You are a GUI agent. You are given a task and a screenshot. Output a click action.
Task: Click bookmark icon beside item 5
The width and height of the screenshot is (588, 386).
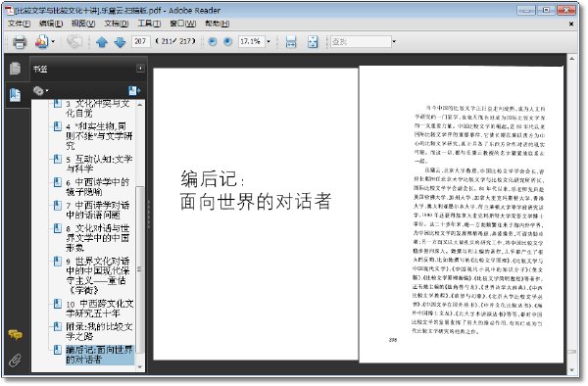(58, 159)
